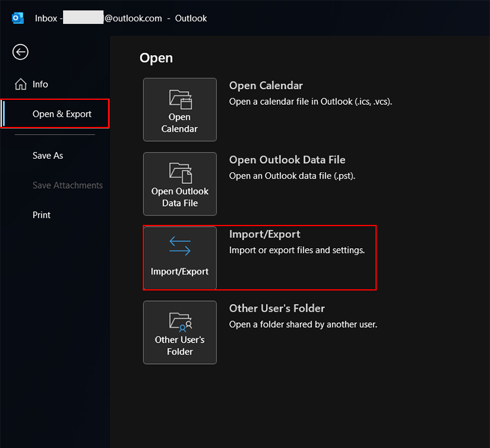
Task: Click the shared user folder icon
Action: [x=180, y=321]
